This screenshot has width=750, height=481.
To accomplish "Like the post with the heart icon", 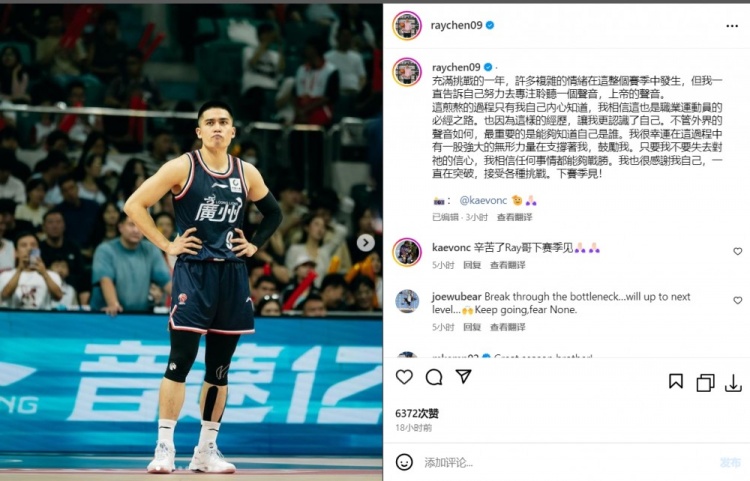I will click(404, 377).
